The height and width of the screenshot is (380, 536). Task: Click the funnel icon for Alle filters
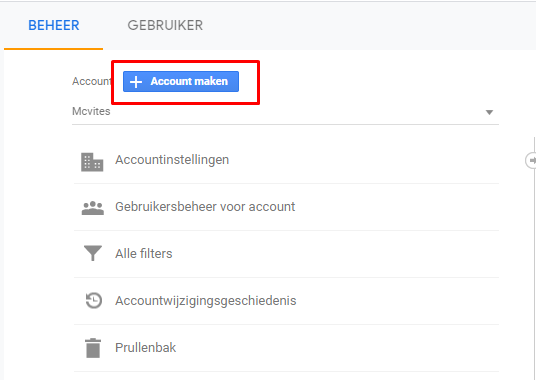93,253
